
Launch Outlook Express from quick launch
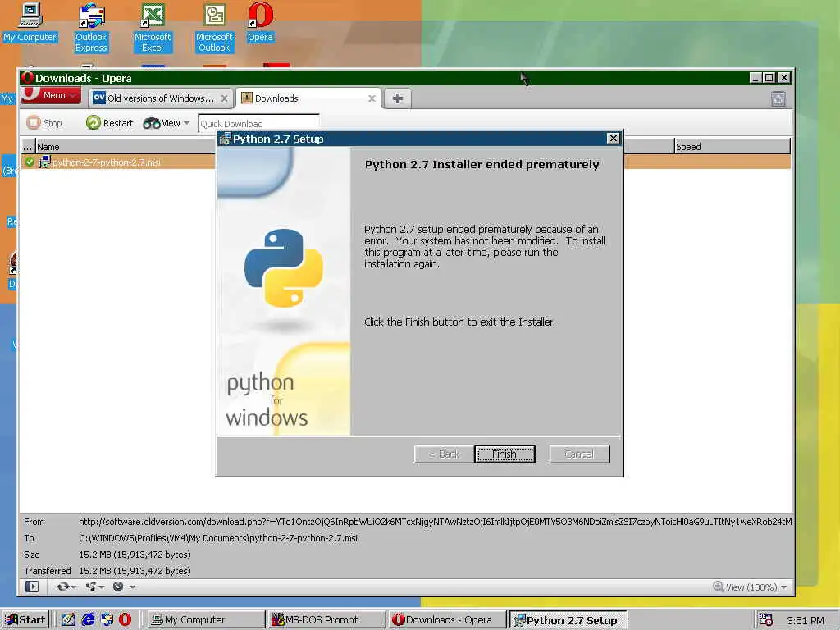click(107, 620)
